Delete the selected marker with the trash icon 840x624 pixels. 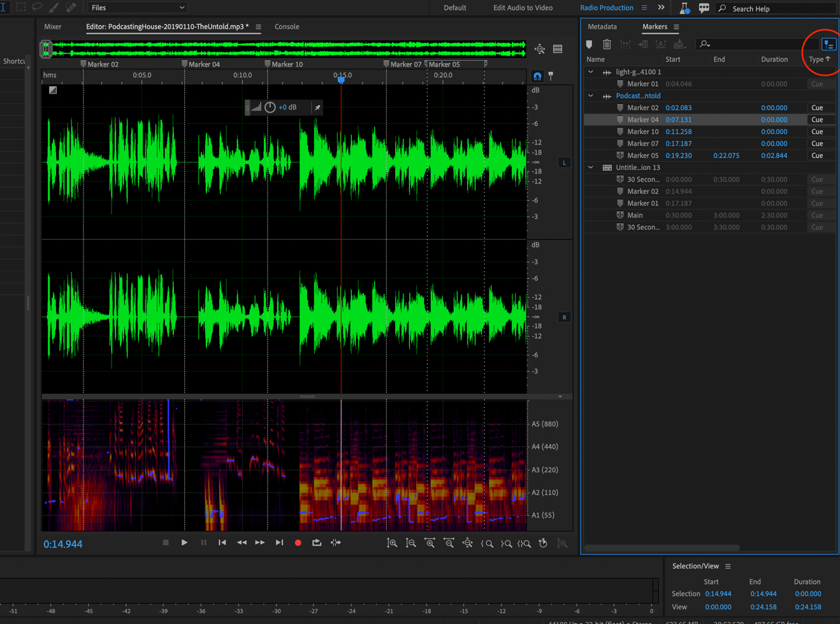tap(607, 44)
